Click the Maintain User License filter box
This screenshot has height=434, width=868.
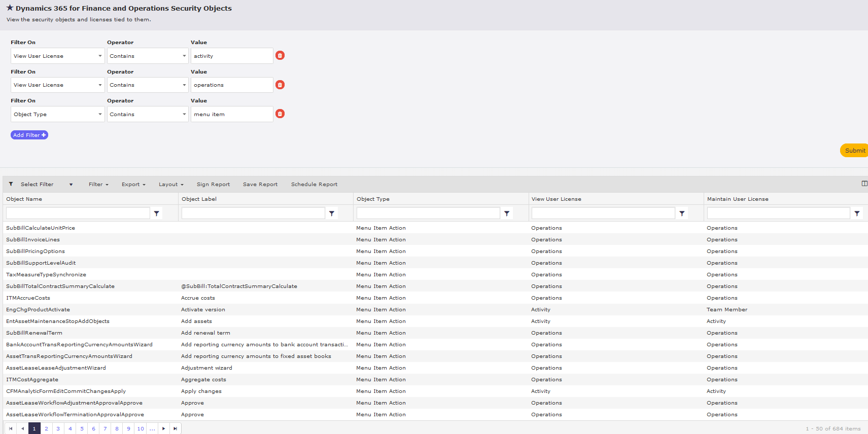778,213
